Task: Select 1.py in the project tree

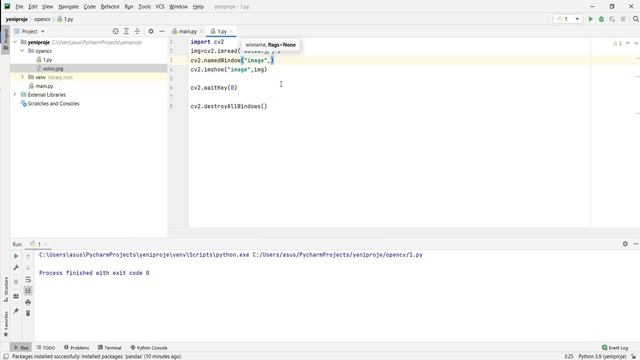Action: point(47,60)
